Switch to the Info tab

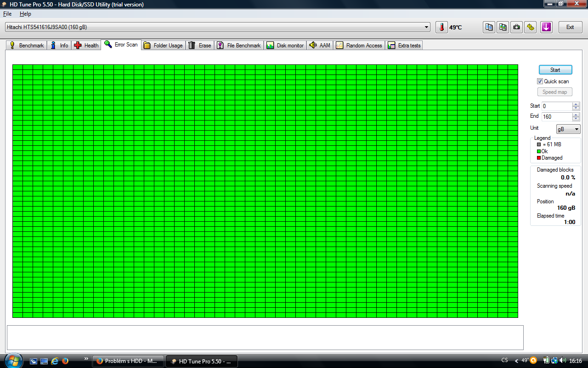pyautogui.click(x=59, y=45)
